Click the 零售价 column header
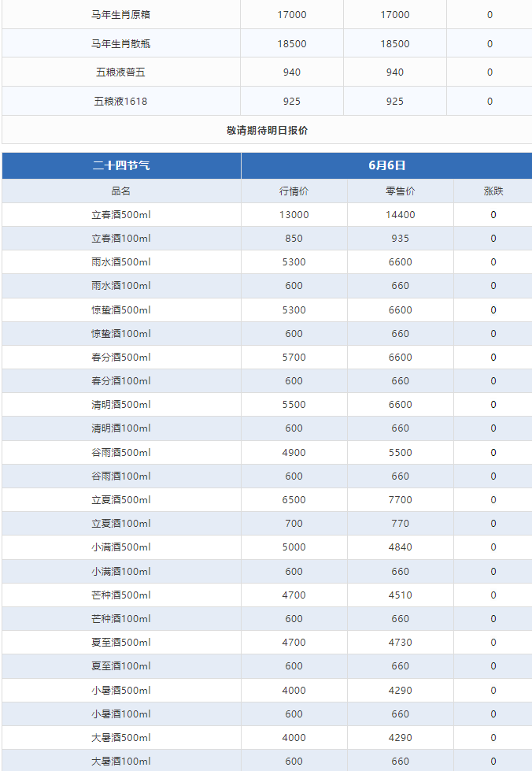The height and width of the screenshot is (771, 532). click(x=401, y=191)
